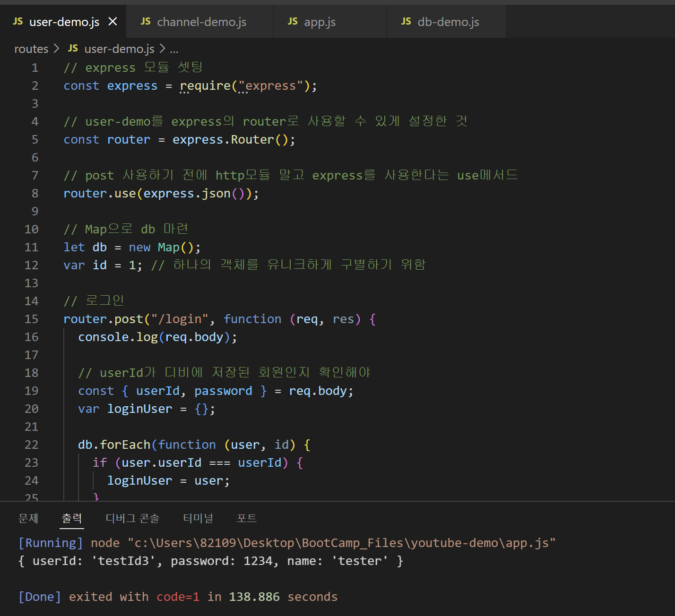Click 'db.forEach' on line 22
Viewport: 675px width, 616px height.
(x=114, y=445)
